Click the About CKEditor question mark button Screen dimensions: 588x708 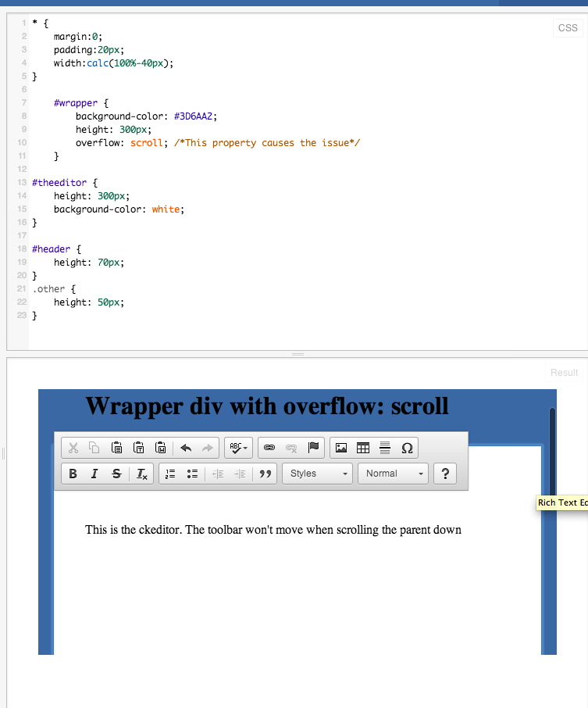coord(445,474)
